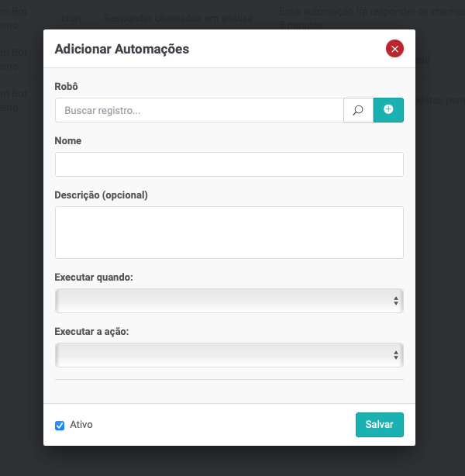Focus the Buscar registro search field
This screenshot has height=476, width=465.
(x=199, y=110)
